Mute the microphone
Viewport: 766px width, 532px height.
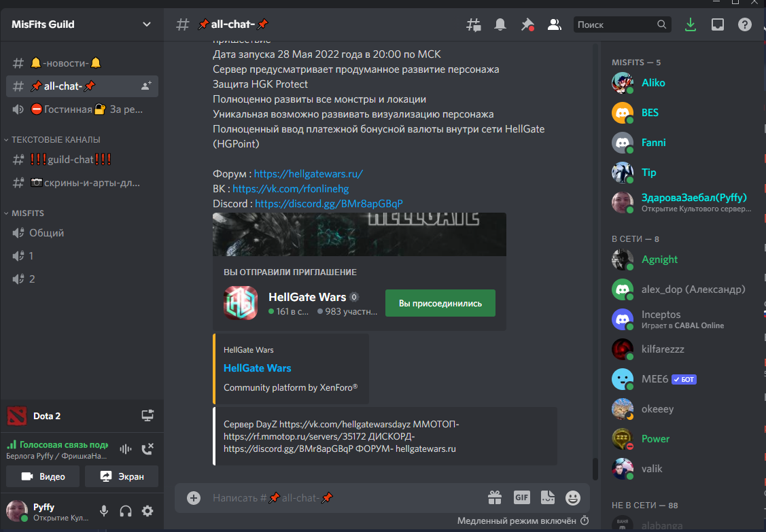[x=104, y=511]
